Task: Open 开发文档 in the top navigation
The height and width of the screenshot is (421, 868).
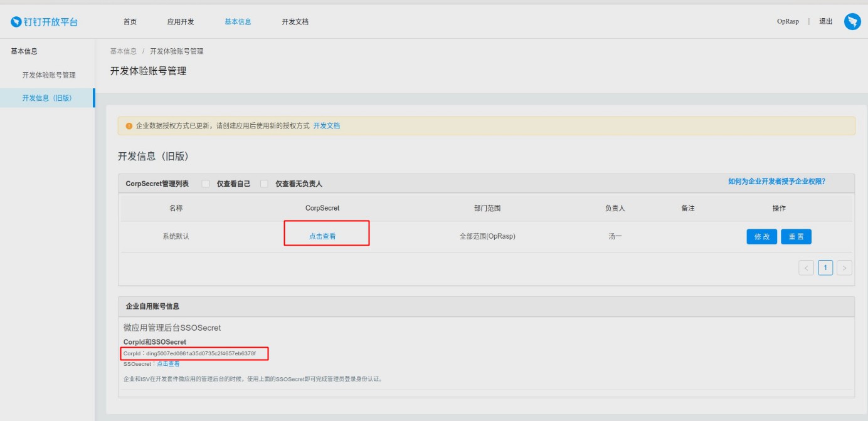Action: point(295,22)
